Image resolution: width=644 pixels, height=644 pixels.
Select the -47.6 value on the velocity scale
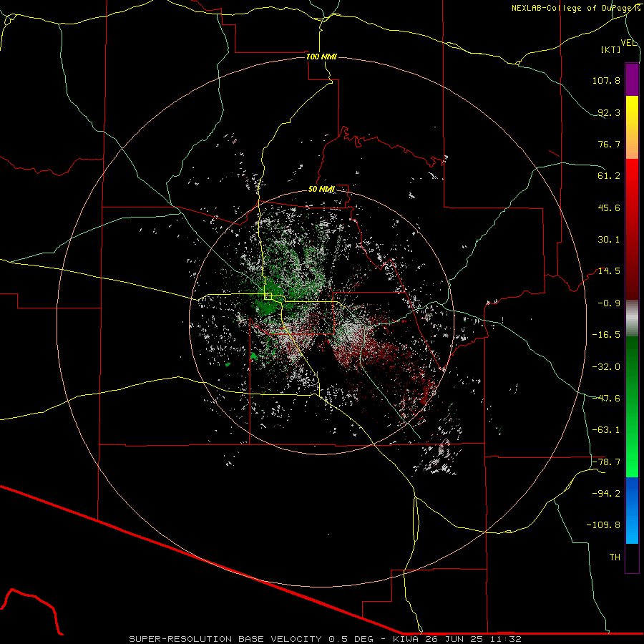point(606,399)
